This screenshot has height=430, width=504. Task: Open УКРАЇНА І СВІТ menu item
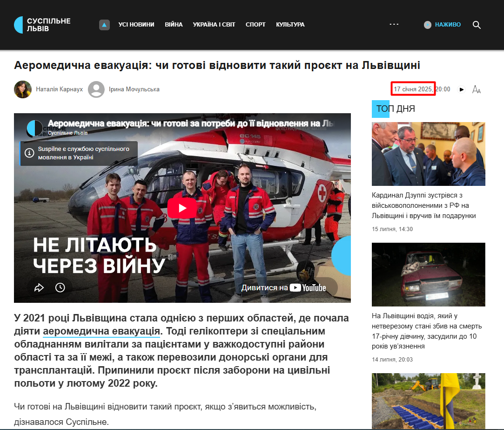click(214, 25)
